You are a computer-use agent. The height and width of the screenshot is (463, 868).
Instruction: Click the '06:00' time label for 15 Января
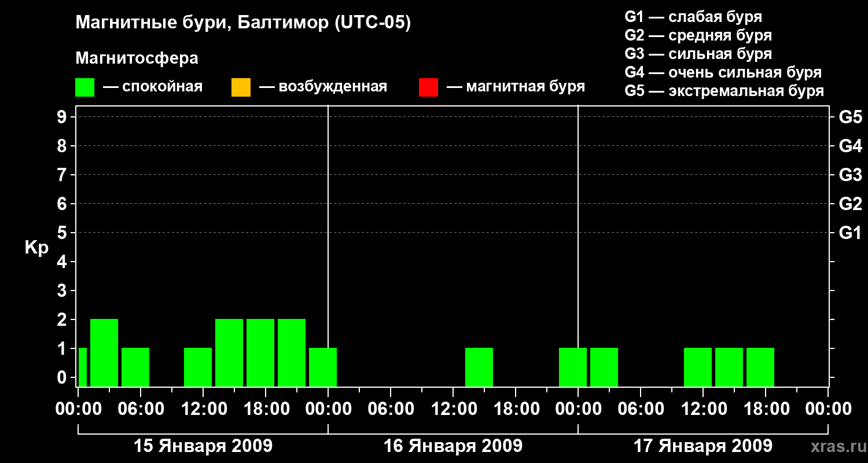click(x=141, y=409)
